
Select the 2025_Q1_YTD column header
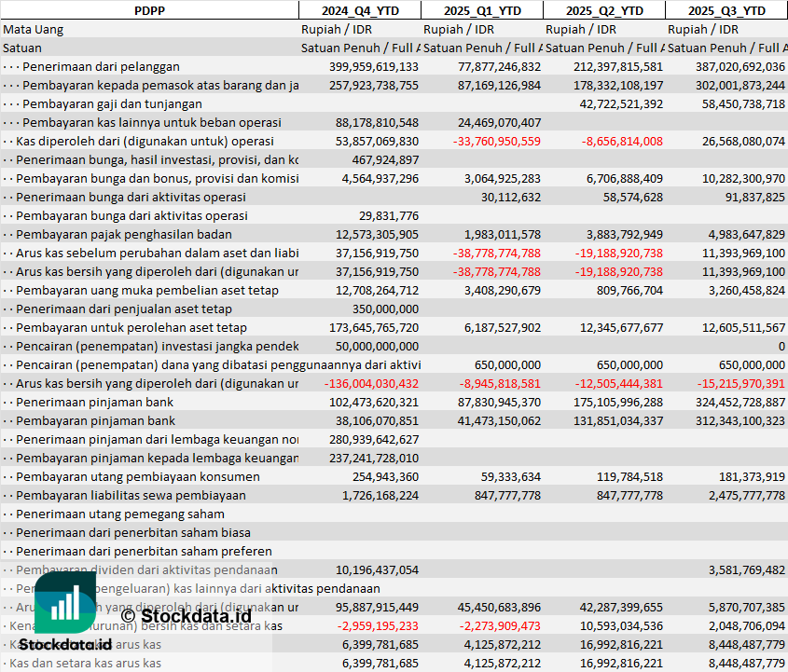tap(481, 10)
